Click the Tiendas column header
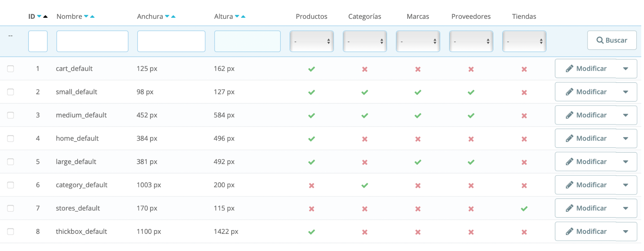Screen dimensions: 644x251 [x=524, y=16]
